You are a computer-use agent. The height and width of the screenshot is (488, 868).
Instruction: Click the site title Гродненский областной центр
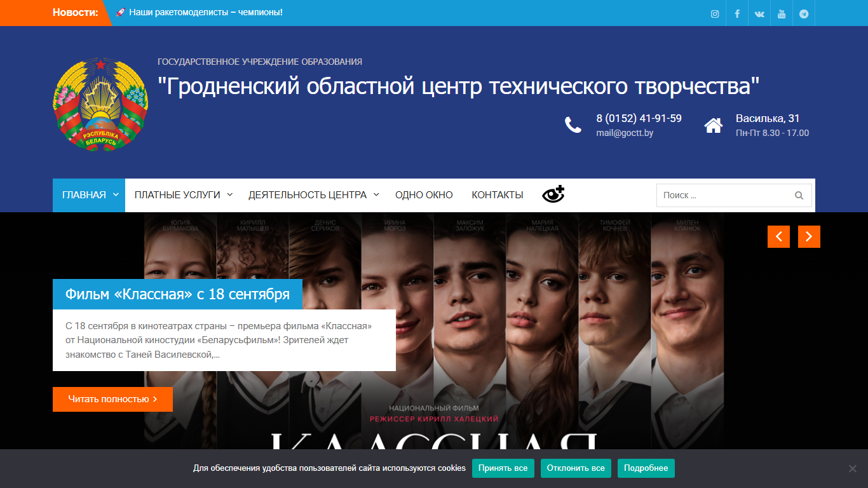coord(458,86)
